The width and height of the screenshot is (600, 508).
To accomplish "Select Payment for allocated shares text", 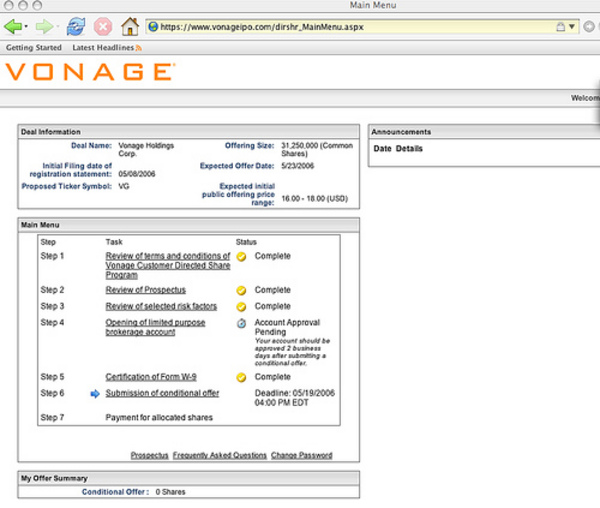I will click(x=159, y=417).
